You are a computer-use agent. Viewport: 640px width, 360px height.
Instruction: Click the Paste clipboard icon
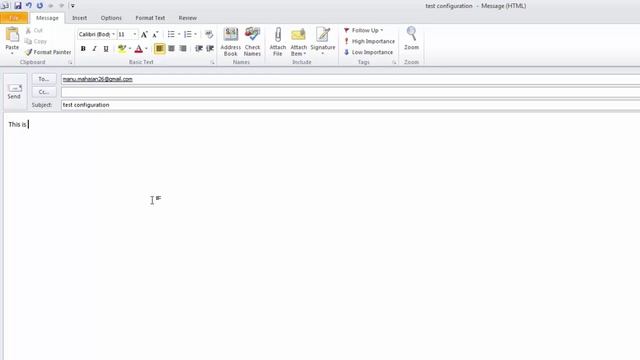(12, 35)
